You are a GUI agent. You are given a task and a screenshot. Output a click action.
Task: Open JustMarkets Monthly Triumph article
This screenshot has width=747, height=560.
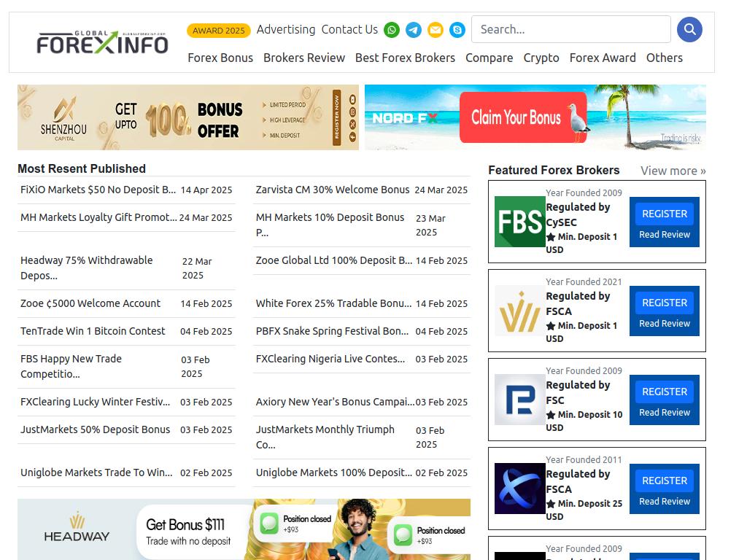[325, 437]
